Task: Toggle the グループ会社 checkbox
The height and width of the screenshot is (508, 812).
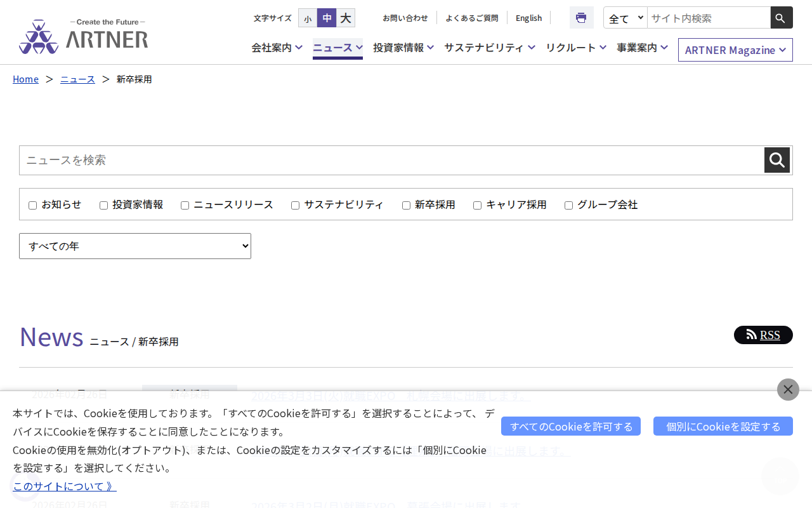Action: pos(568,205)
